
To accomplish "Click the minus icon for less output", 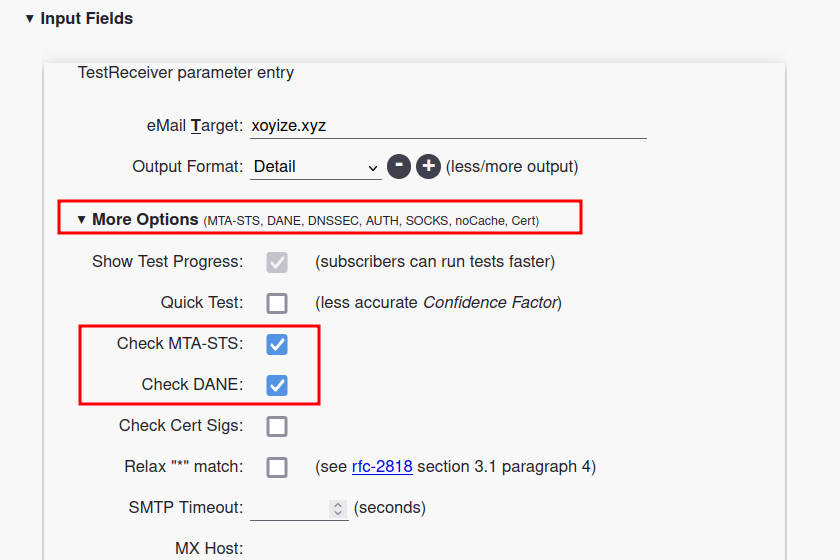I will coord(399,167).
